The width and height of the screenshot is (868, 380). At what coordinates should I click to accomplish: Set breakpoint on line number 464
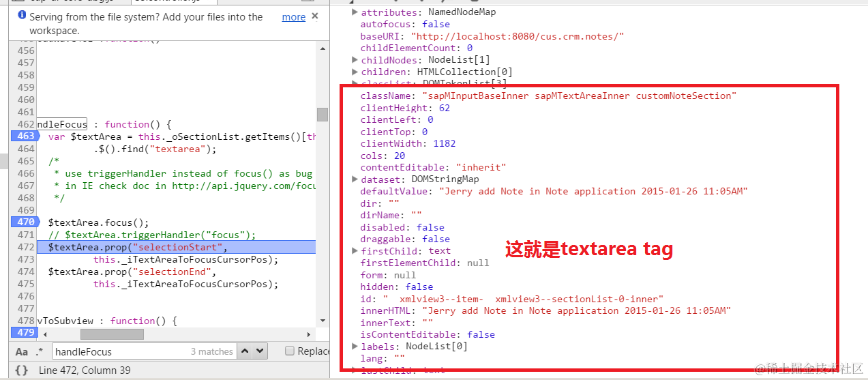click(26, 149)
